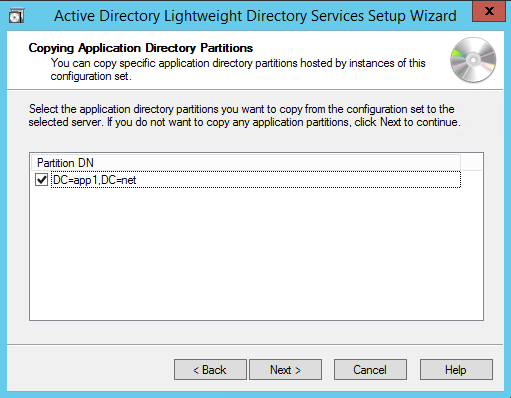Click the setup wizard icon in title bar

[16, 16]
